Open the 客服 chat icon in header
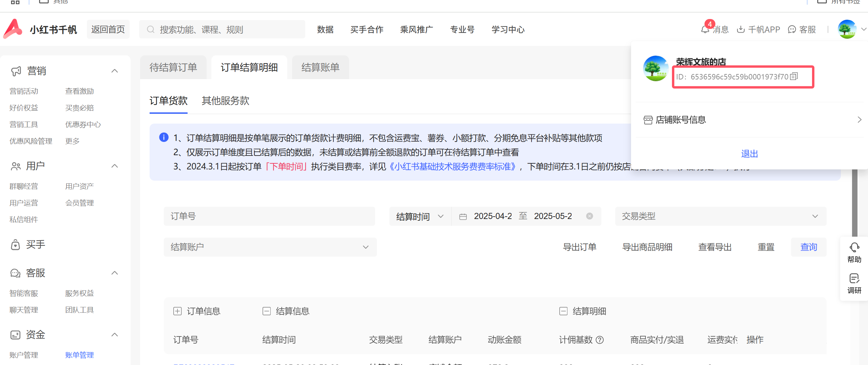The image size is (868, 365). click(x=792, y=30)
